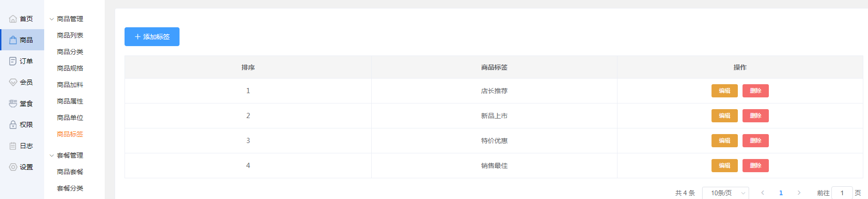The width and height of the screenshot is (868, 199).
Task: Open the 商品规格 submenu item
Action: [x=70, y=68]
